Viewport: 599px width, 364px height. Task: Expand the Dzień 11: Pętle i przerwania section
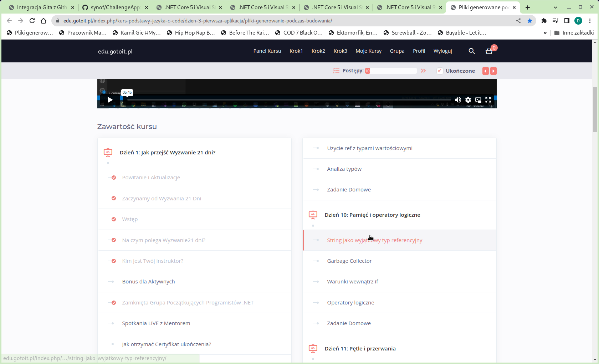[x=360, y=349]
